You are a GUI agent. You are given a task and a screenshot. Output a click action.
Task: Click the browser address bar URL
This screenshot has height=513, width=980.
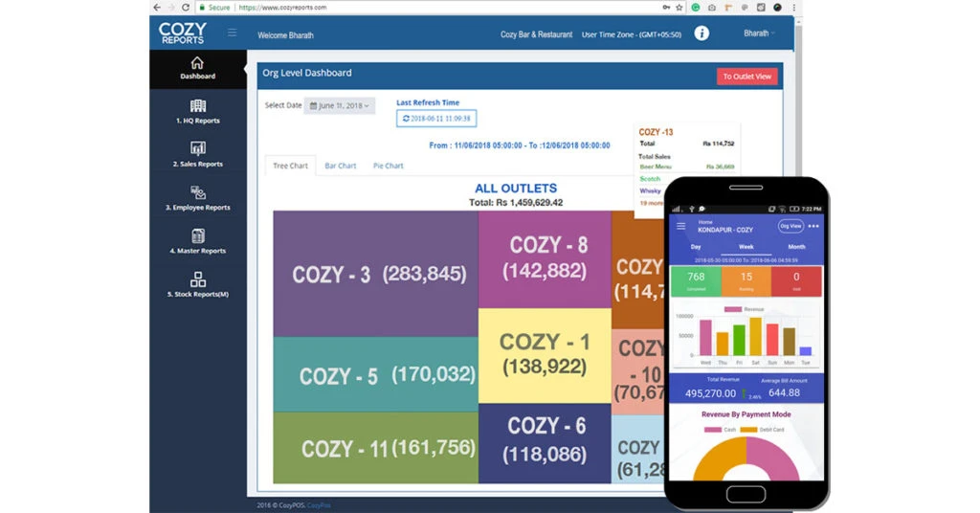click(283, 8)
